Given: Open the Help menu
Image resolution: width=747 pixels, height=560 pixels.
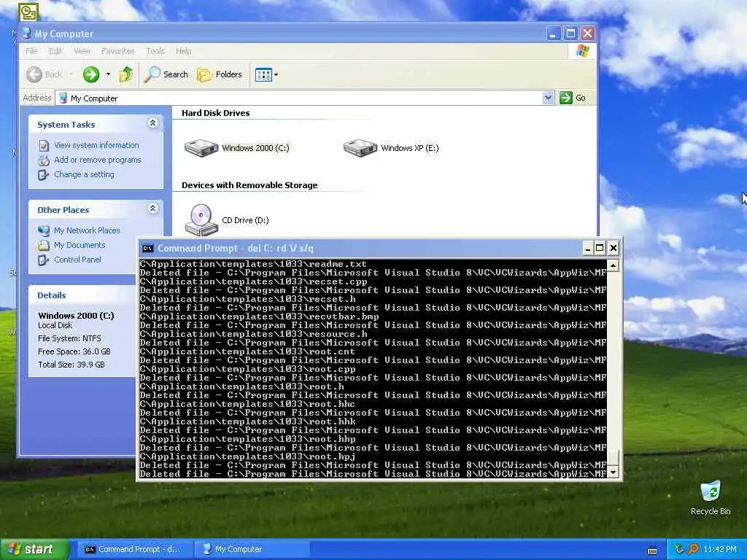Looking at the screenshot, I should (183, 51).
